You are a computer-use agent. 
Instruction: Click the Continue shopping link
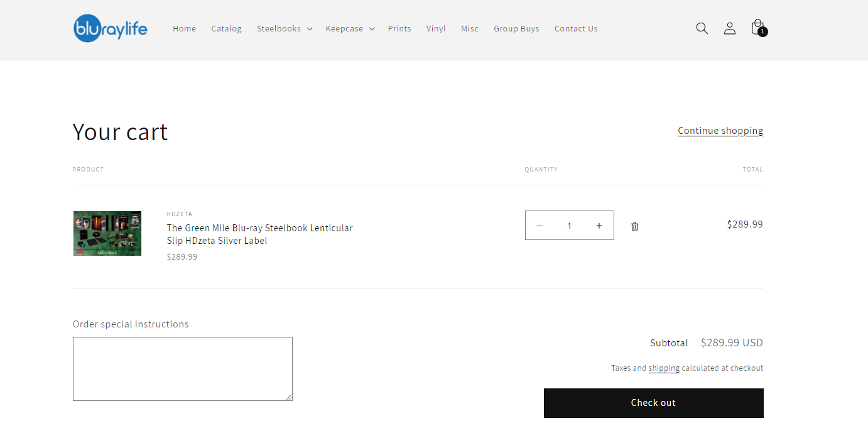point(720,131)
